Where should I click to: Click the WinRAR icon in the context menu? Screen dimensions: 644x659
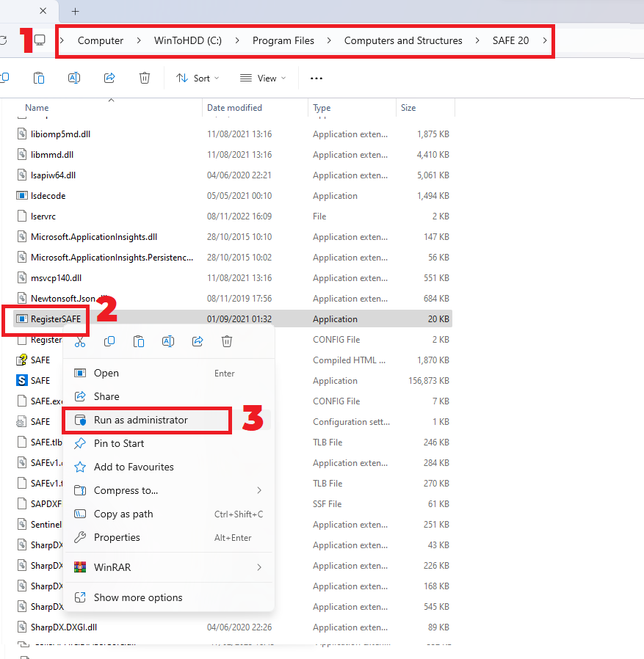point(79,567)
